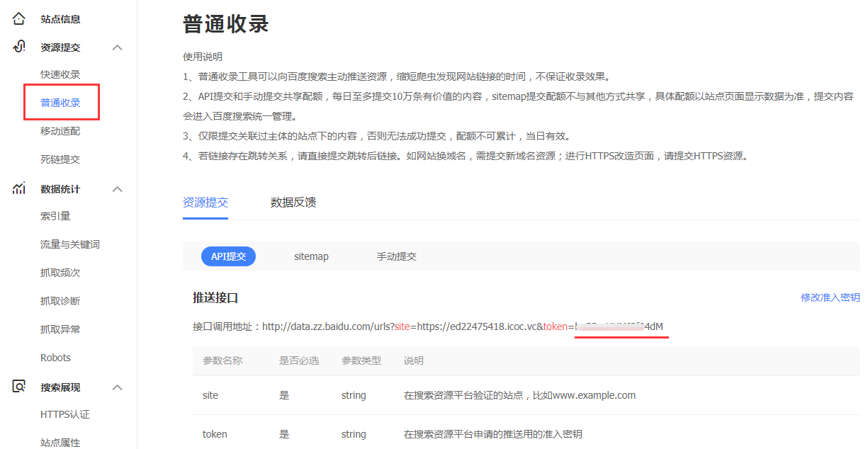Screen dimensions: 868x449
Task: Open 站点属性 in the sidebar
Action: click(60, 443)
